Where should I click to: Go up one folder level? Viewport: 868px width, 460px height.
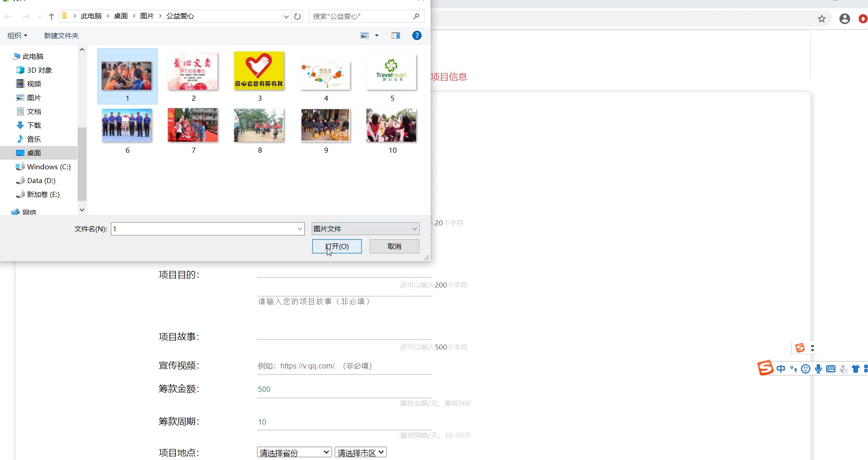click(x=51, y=17)
